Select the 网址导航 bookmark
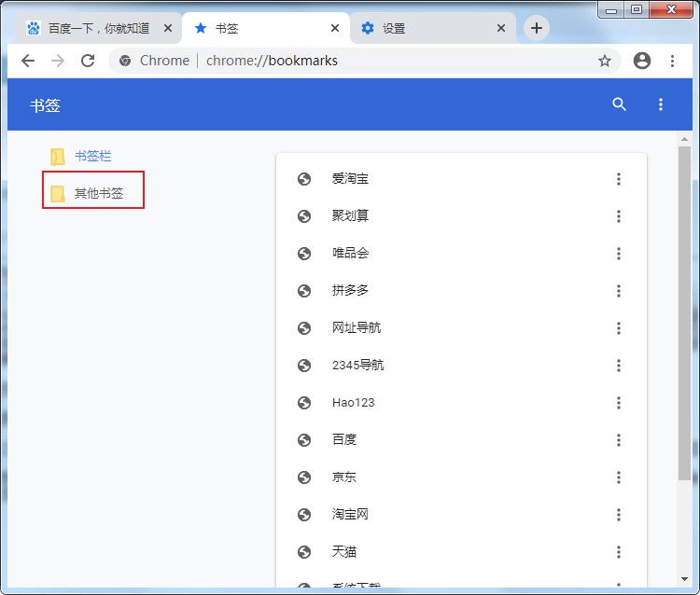The width and height of the screenshot is (700, 595). coord(461,328)
